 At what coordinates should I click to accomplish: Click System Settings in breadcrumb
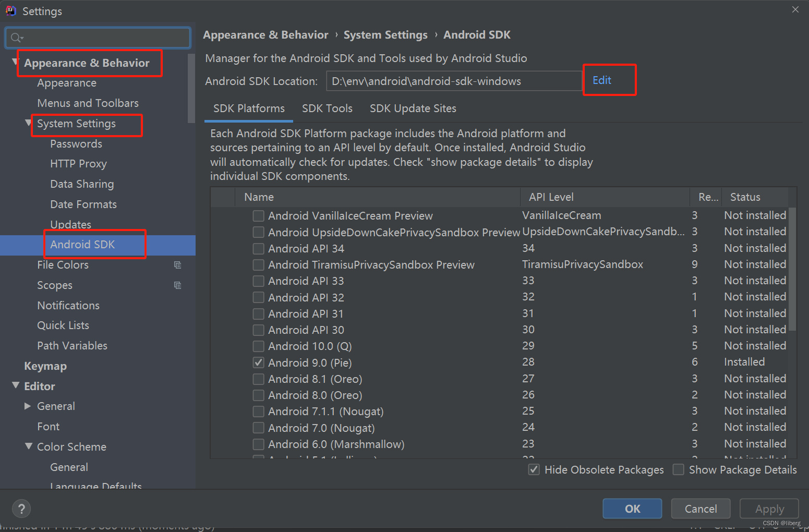(385, 35)
